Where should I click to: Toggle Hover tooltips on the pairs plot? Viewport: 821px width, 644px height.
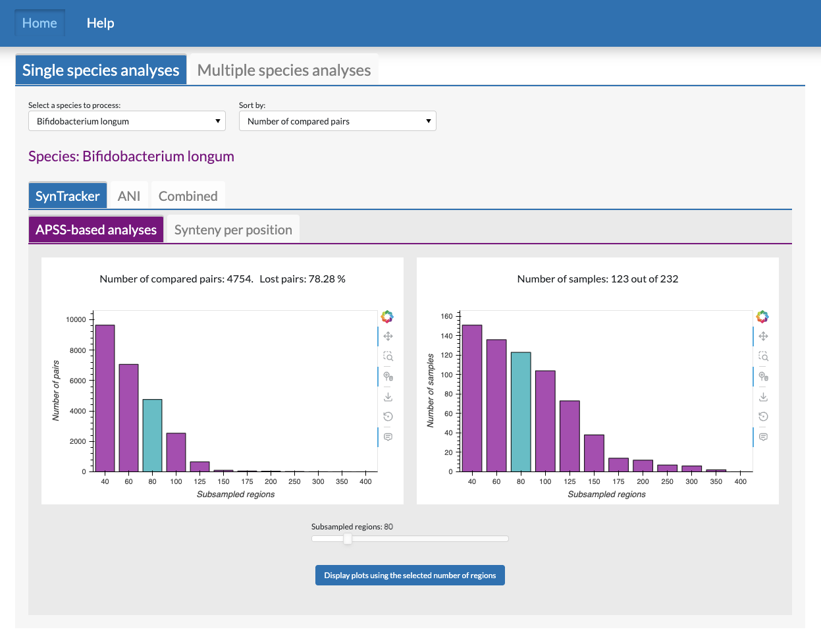[x=388, y=437]
